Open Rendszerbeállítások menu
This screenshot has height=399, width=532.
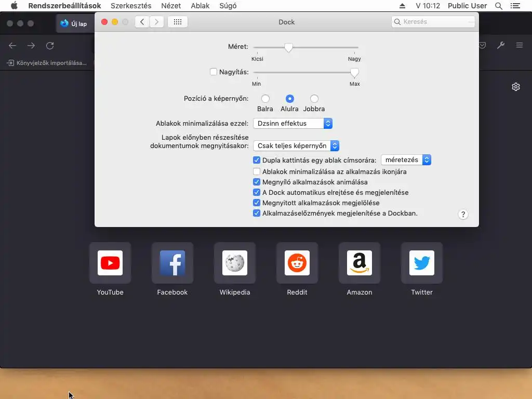click(x=64, y=6)
